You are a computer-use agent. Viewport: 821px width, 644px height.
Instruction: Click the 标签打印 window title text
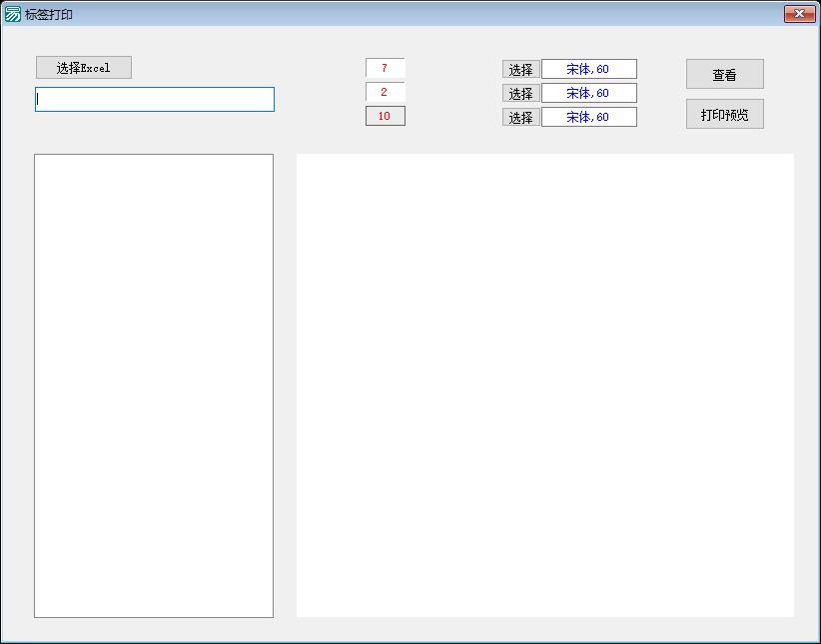pos(49,14)
